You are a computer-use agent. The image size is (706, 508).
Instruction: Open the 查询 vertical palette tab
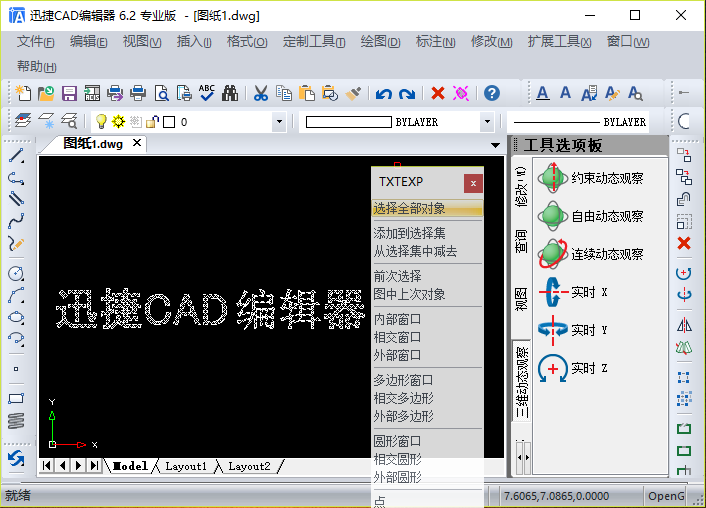(521, 241)
